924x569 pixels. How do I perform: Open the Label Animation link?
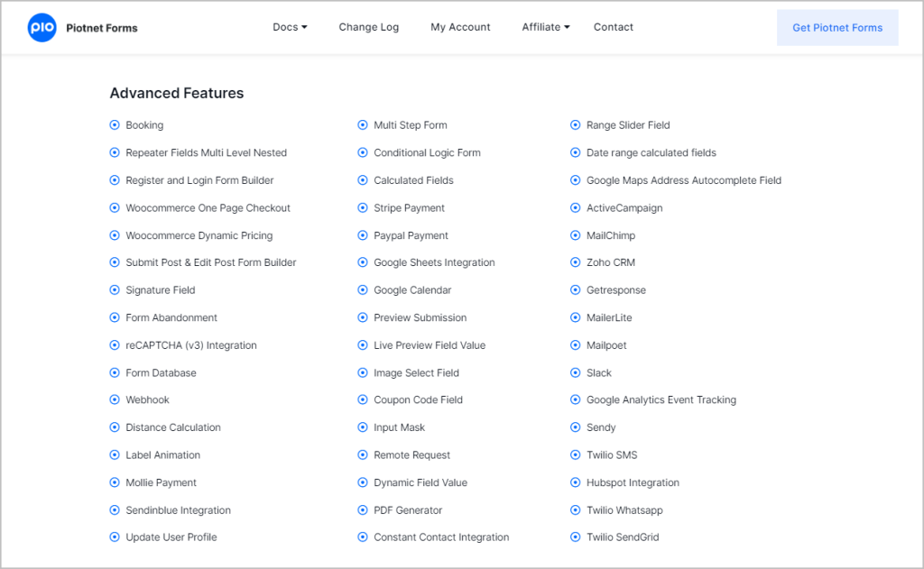point(162,454)
